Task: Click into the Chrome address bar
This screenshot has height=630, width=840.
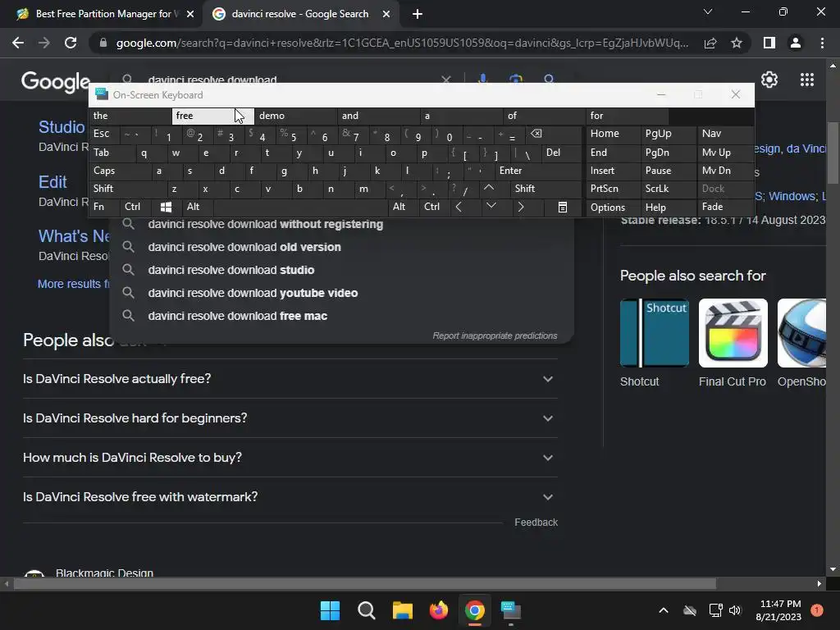Action: point(402,43)
